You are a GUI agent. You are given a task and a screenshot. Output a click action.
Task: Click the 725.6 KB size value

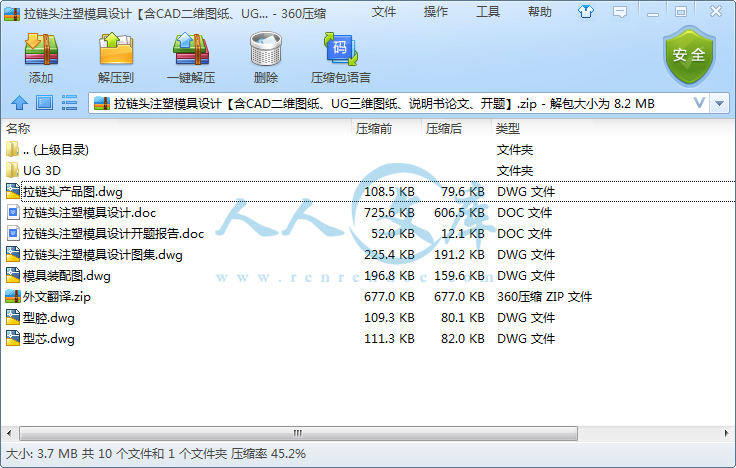[x=389, y=213]
